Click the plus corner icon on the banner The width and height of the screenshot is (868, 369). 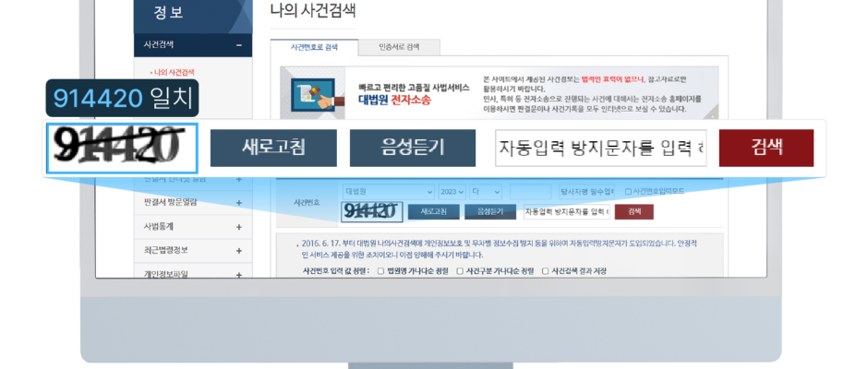(x=714, y=115)
